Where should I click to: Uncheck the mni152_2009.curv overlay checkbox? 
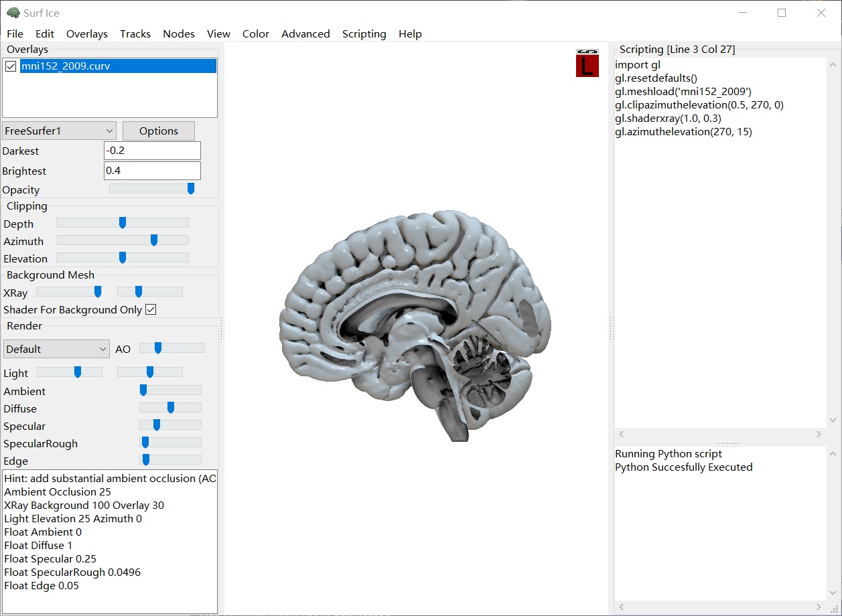click(11, 66)
